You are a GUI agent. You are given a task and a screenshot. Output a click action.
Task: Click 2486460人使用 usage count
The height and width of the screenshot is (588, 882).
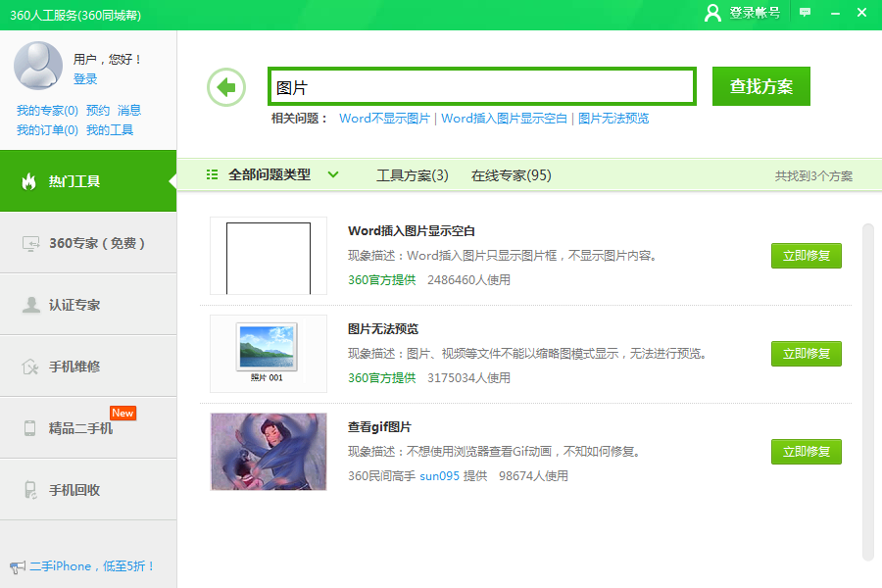click(x=468, y=280)
